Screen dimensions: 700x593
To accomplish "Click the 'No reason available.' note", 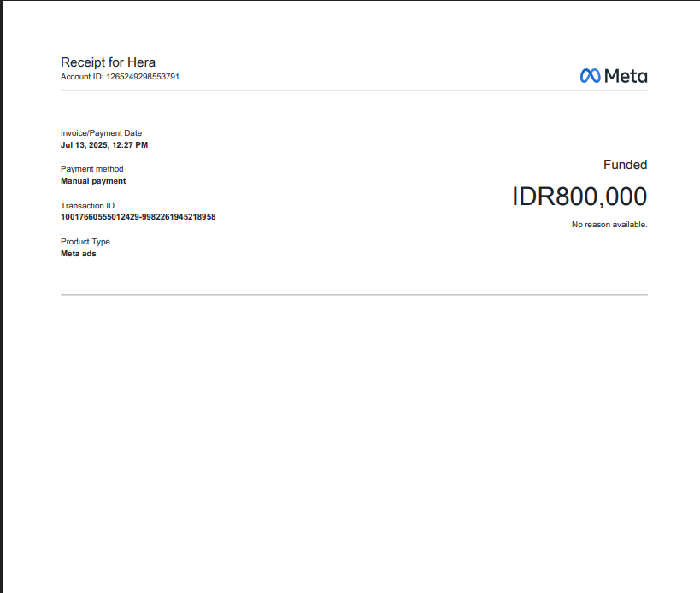I will pyautogui.click(x=609, y=225).
